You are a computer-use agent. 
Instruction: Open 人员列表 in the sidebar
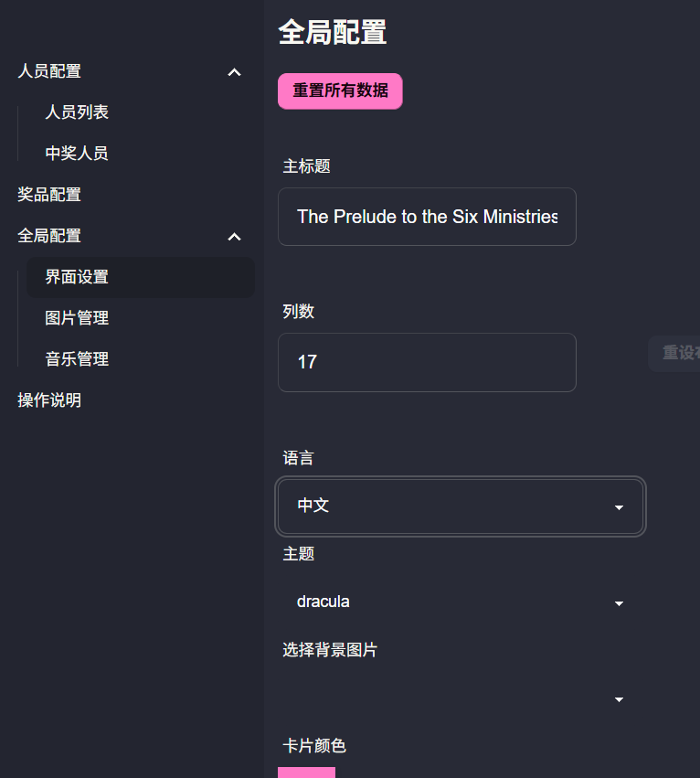77,112
